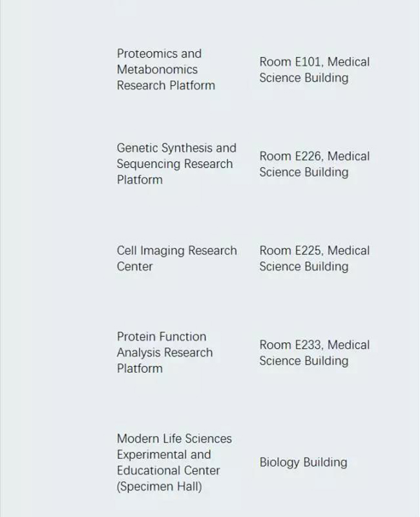Select the Room E225, Medical Science Building location
The image size is (420, 517).
(314, 258)
